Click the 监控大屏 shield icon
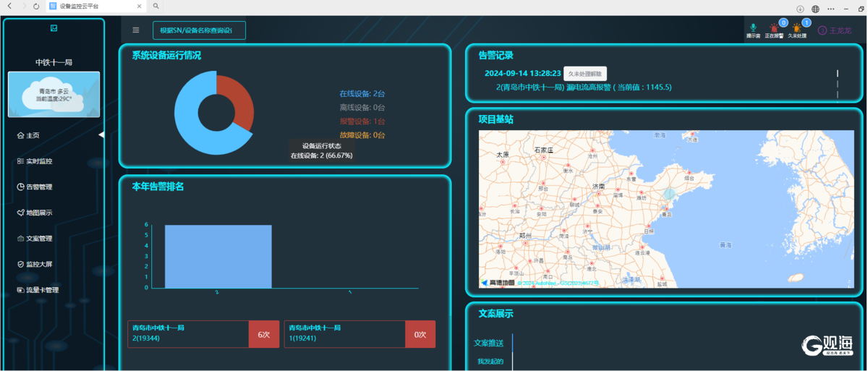Screen dimensions: 868x371 pyautogui.click(x=21, y=264)
